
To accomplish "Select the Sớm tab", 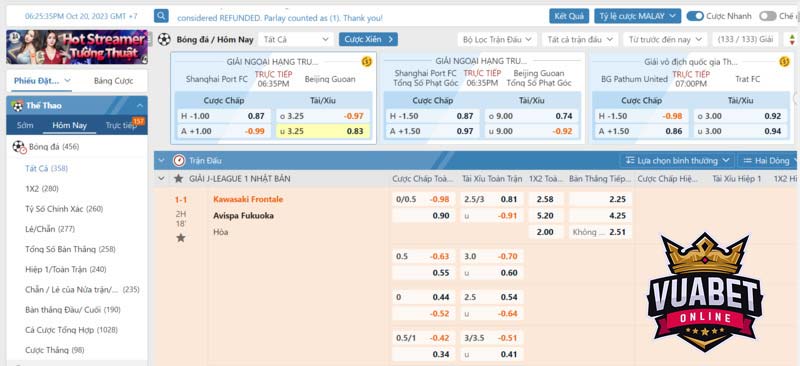I will click(x=25, y=125).
